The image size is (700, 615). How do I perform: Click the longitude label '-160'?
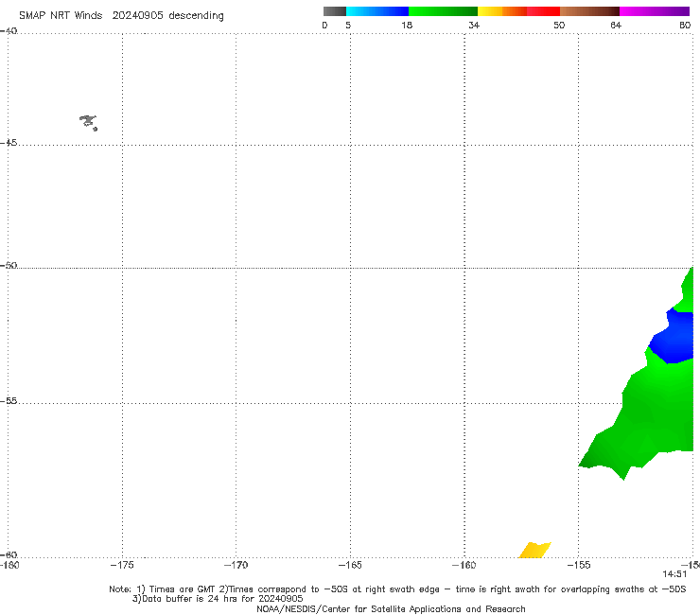[464, 565]
